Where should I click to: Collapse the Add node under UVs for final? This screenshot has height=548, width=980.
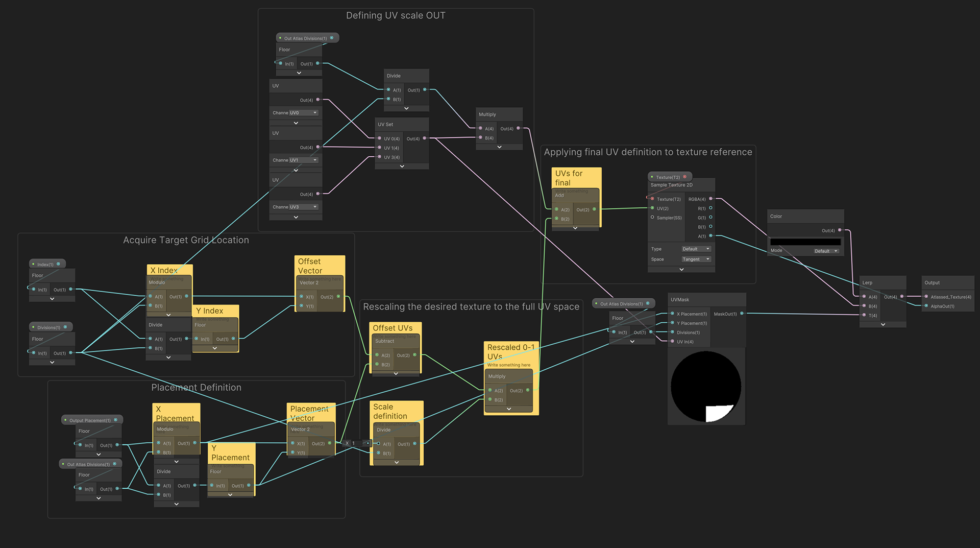575,228
